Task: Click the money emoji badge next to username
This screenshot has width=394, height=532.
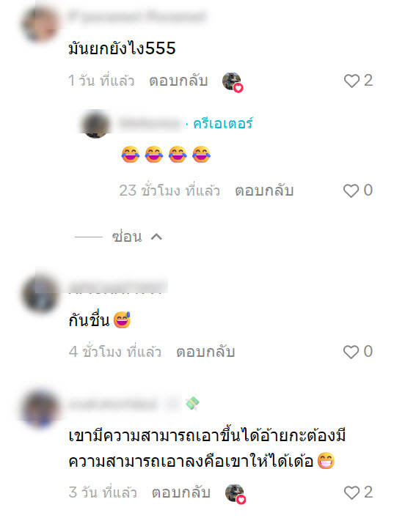Action: (x=192, y=403)
